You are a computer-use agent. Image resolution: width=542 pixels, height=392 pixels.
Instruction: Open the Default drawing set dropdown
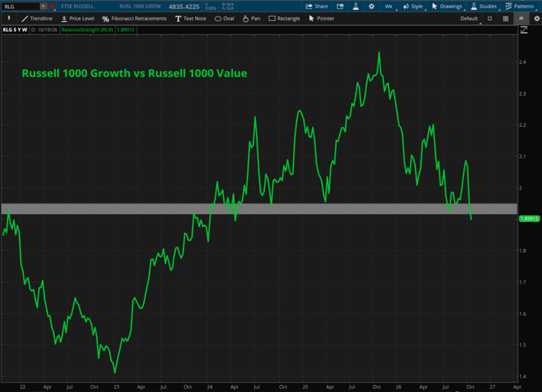[470, 18]
